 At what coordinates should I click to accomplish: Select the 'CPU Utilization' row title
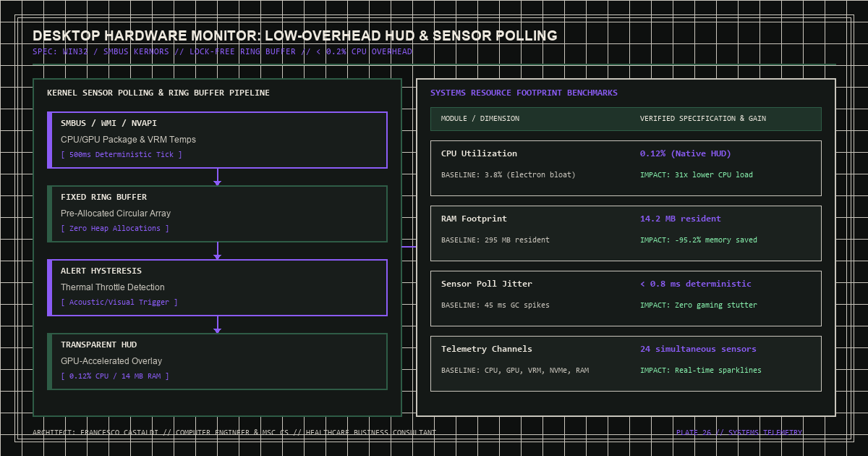(479, 153)
